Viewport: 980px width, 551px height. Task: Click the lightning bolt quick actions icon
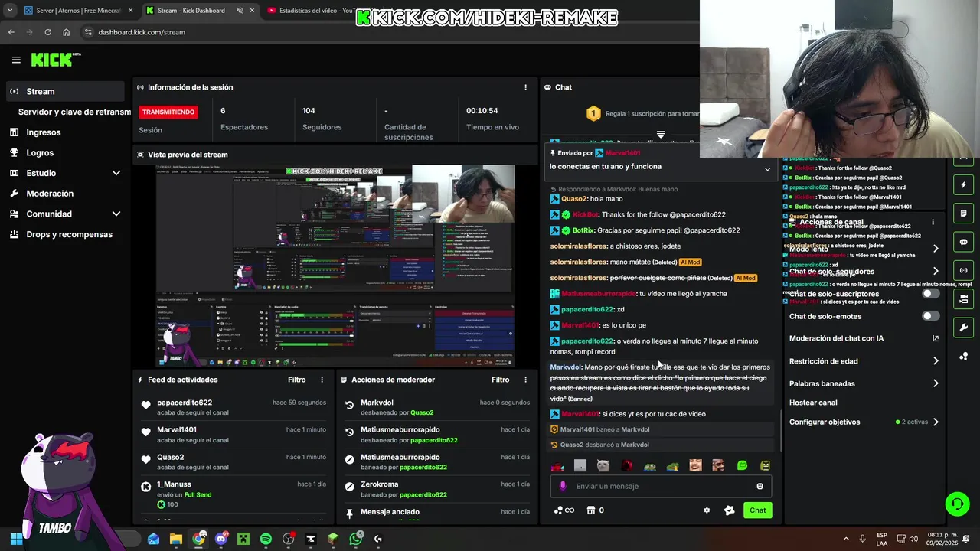963,184
